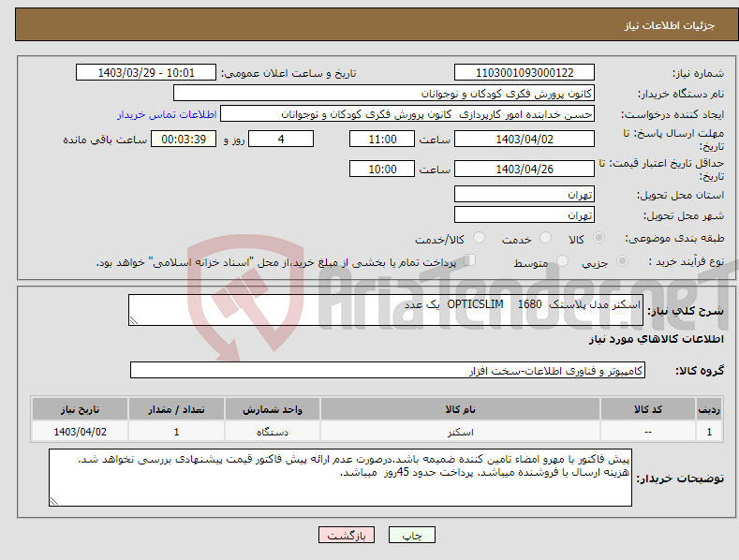Click the deadline time field 11:00
This screenshot has height=560, width=739.
click(x=382, y=139)
